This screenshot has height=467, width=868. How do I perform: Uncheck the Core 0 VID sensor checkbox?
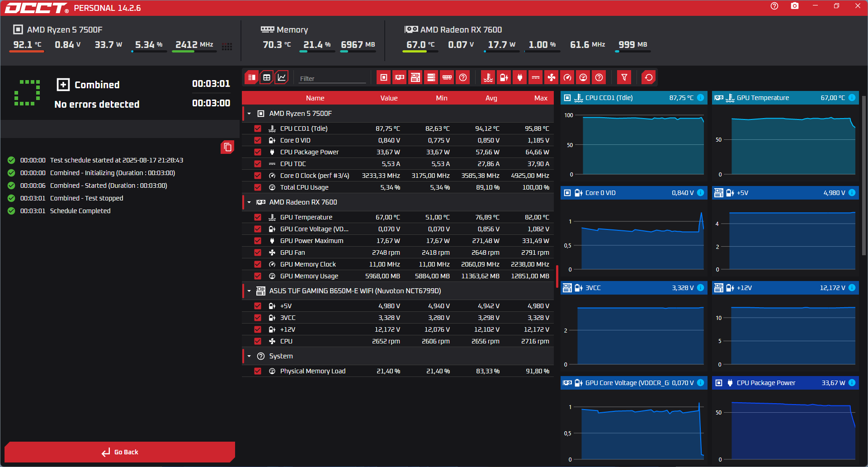click(258, 140)
